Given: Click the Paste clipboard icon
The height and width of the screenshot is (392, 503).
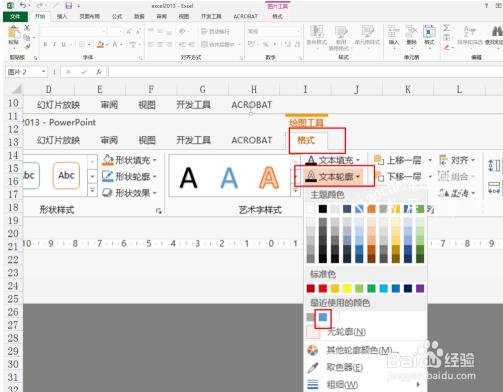Looking at the screenshot, I should pyautogui.click(x=13, y=33).
